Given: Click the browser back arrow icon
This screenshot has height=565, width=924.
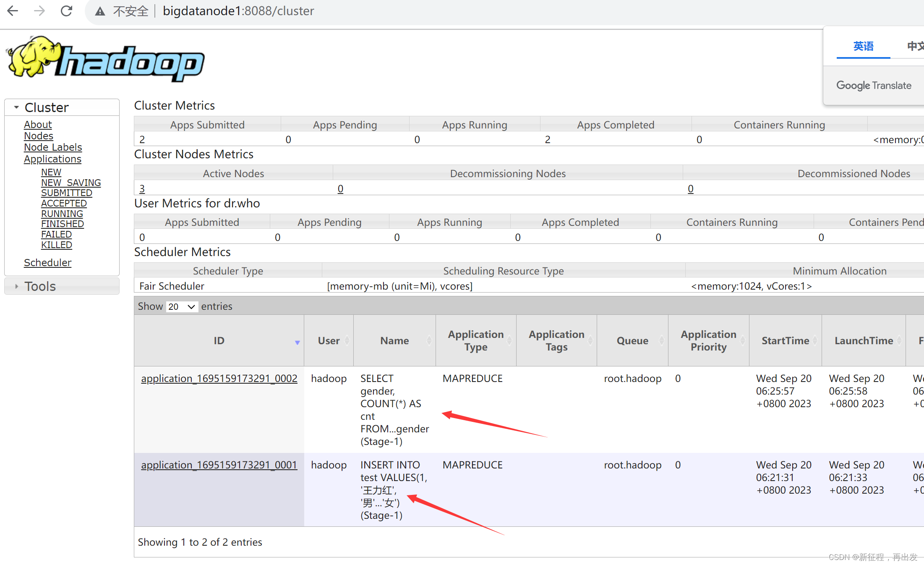Looking at the screenshot, I should pos(13,11).
